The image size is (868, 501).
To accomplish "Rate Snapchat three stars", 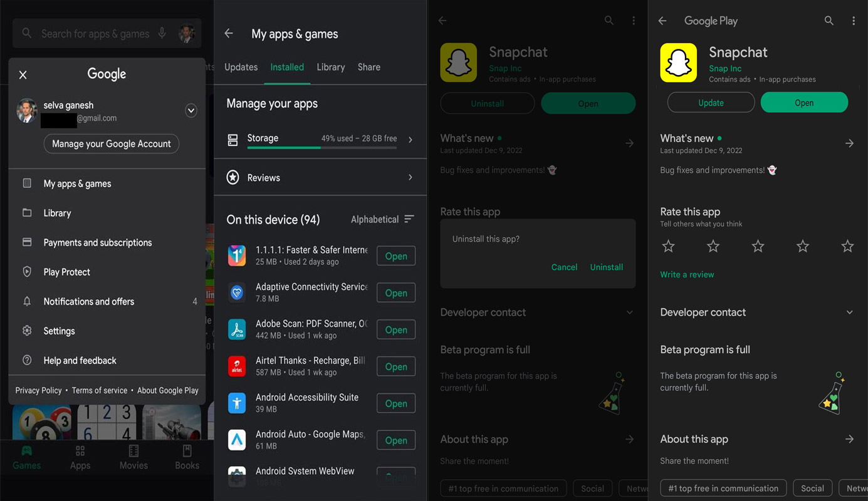I will (x=758, y=246).
